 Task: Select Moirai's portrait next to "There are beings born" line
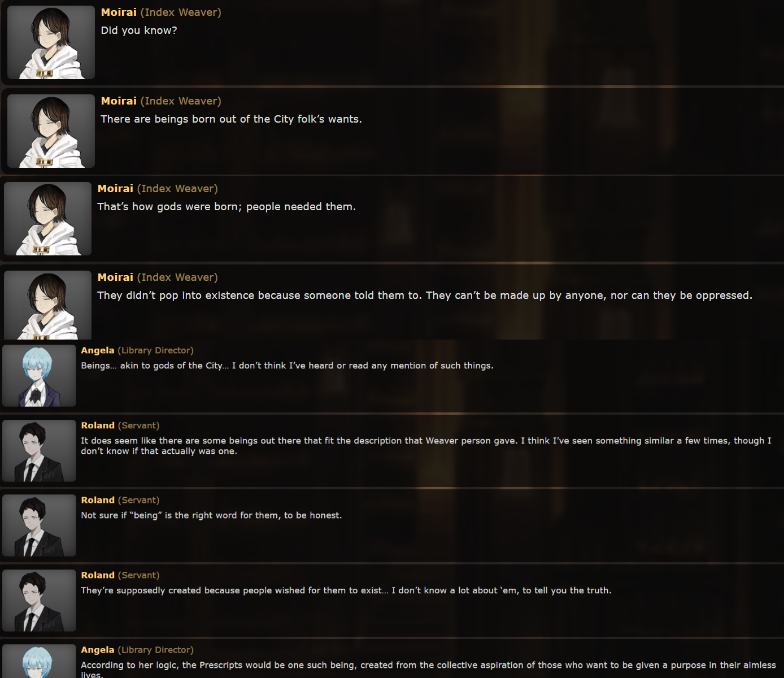(51, 131)
